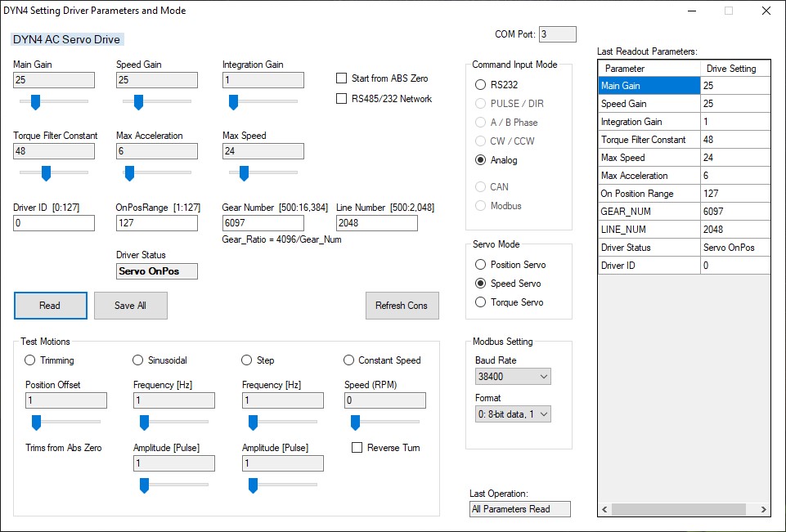
Task: Select the On Position Range readout row
Action: point(685,194)
